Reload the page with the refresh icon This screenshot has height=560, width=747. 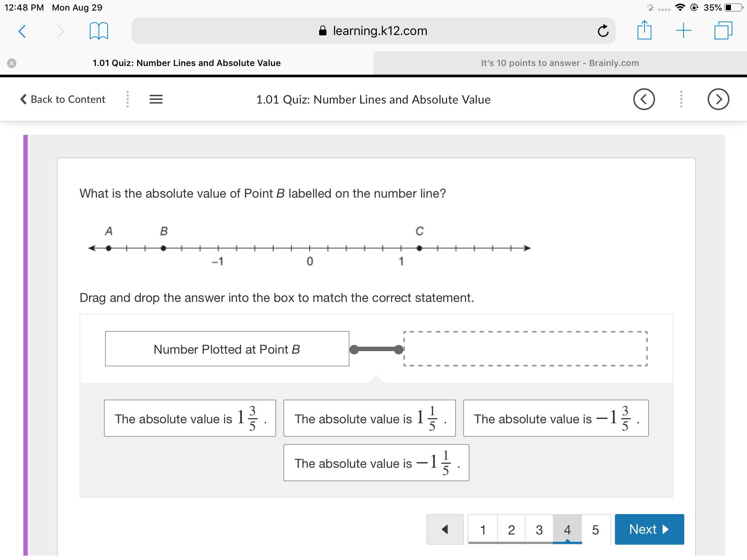tap(603, 31)
